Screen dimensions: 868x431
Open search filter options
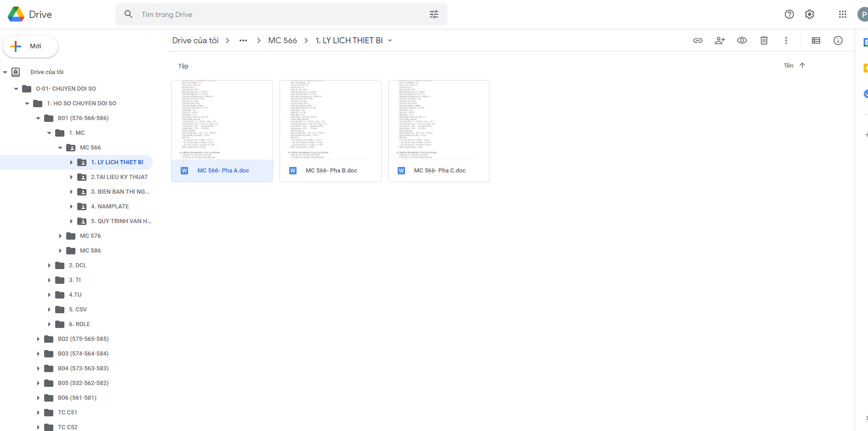click(434, 14)
